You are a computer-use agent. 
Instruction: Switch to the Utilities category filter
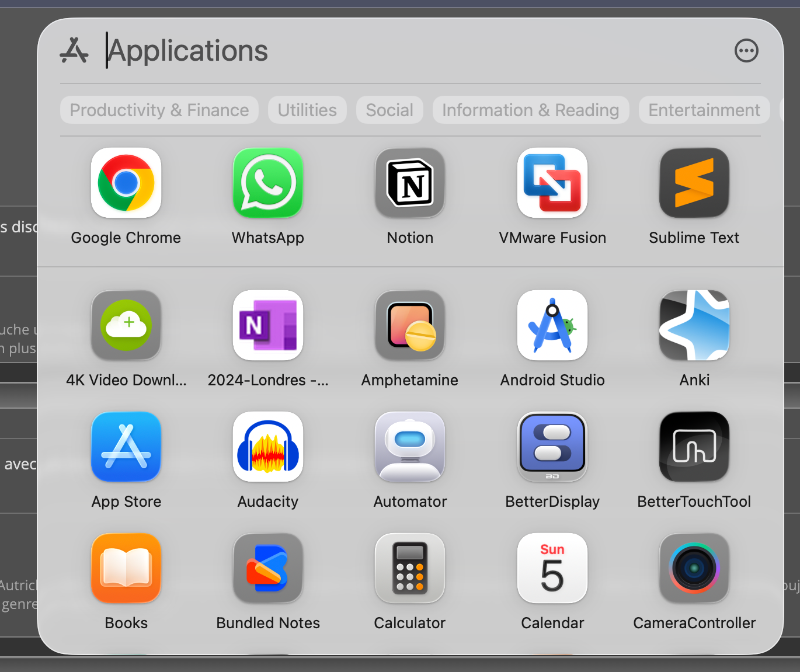307,110
